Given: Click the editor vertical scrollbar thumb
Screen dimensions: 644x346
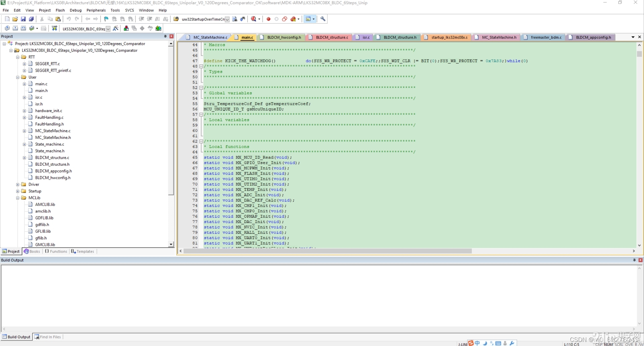Looking at the screenshot, I should tap(639, 54).
